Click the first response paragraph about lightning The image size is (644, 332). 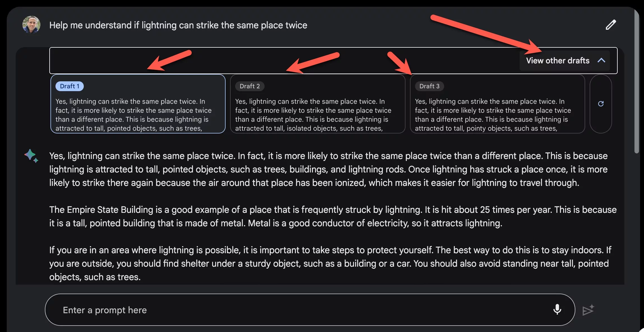point(328,169)
